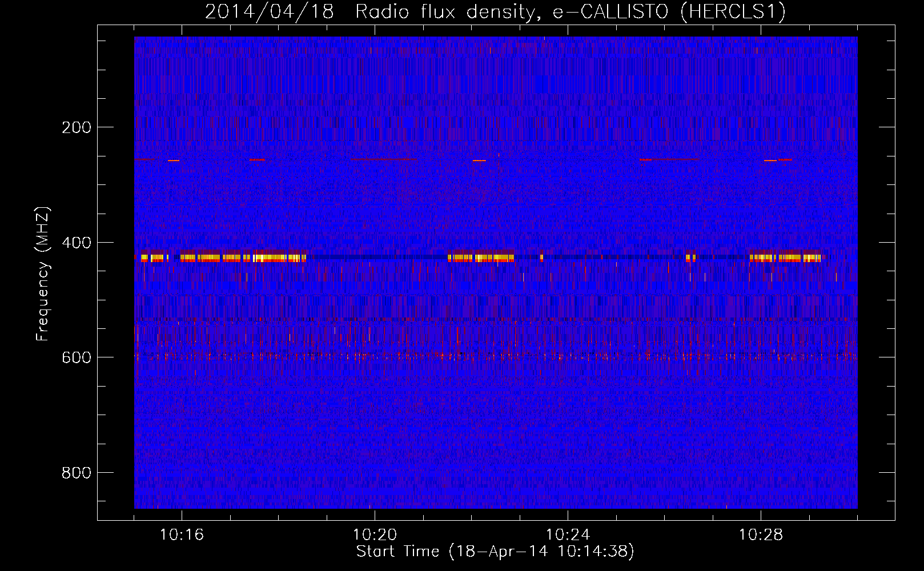The height and width of the screenshot is (571, 924).
Task: Click the plot title '2014/04/18 Radio flux density, e-CALLISTO (HERCLS1)'
Action: [495, 11]
